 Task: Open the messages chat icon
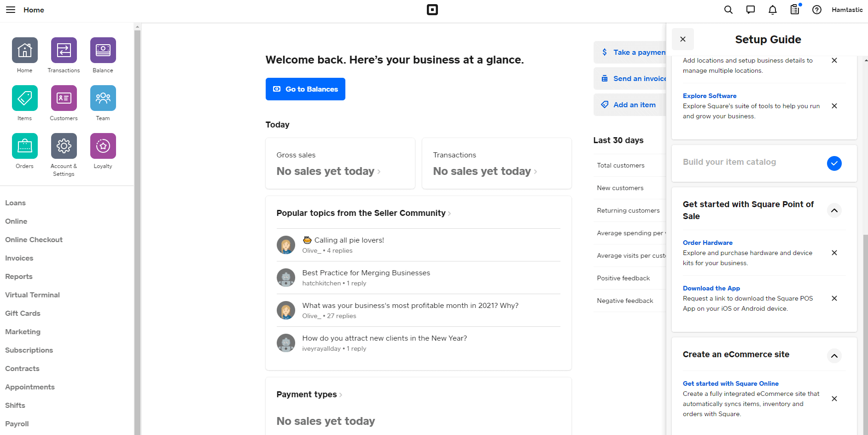pos(750,9)
